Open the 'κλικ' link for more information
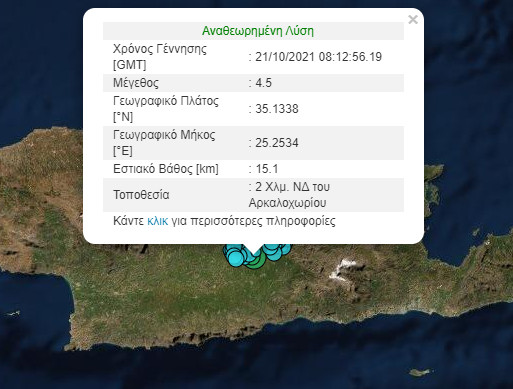The width and height of the screenshot is (513, 389). point(158,221)
